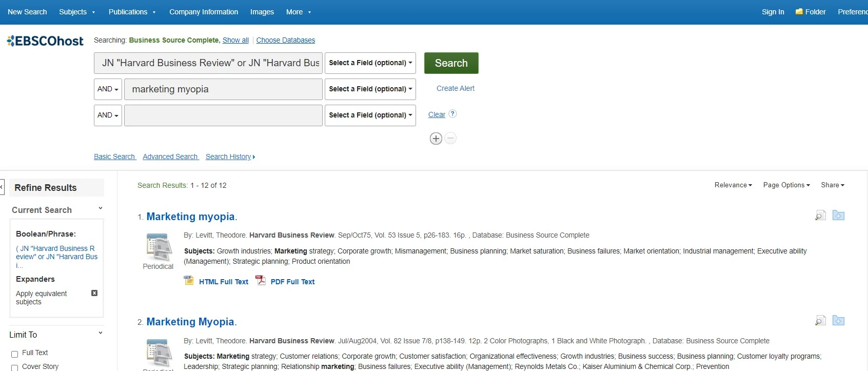868x371 pixels.
Task: Open the Relevance sort dropdown
Action: pyautogui.click(x=733, y=185)
